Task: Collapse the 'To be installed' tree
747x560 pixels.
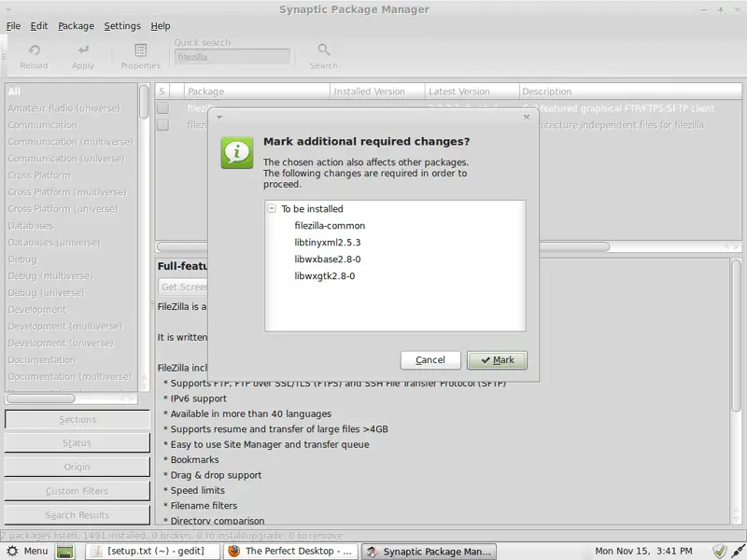Action: point(272,208)
